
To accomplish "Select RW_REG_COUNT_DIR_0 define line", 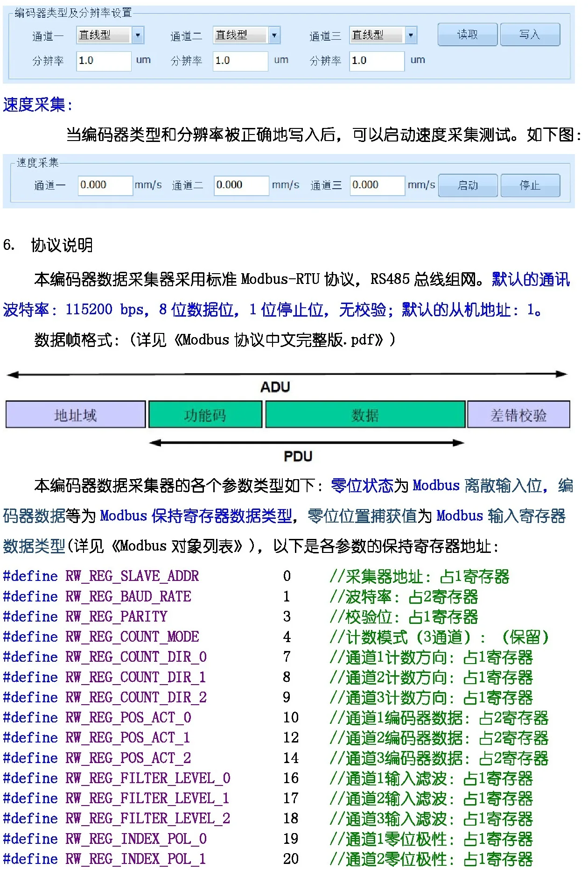I will [268, 657].
